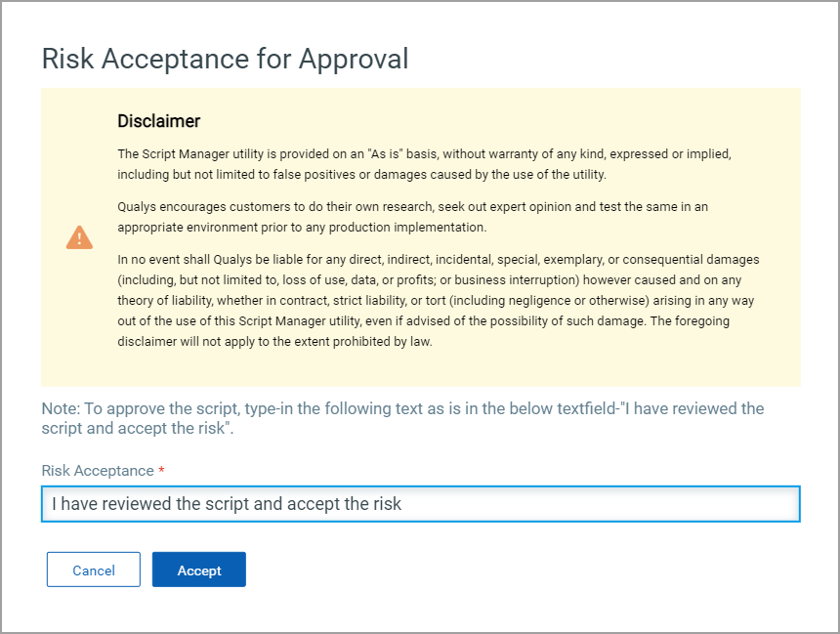The height and width of the screenshot is (634, 840).
Task: Click the note text about approving the script
Action: tap(400, 418)
